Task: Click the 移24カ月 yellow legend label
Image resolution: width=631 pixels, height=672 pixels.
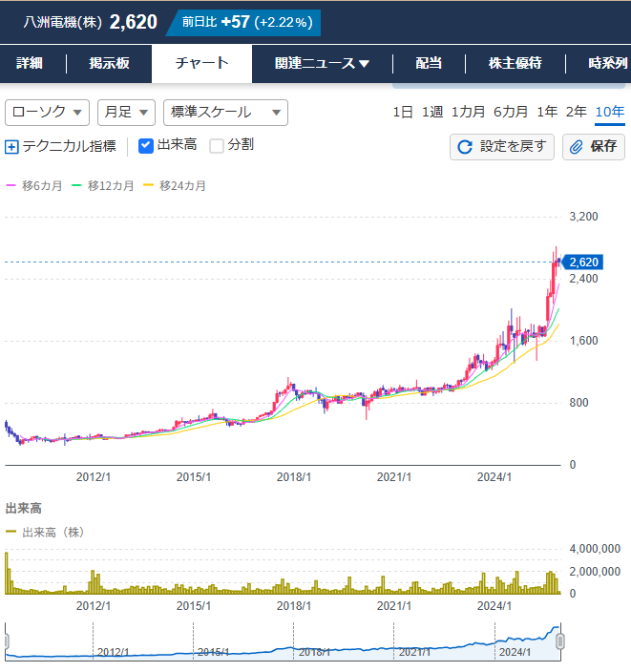Action: pyautogui.click(x=181, y=186)
